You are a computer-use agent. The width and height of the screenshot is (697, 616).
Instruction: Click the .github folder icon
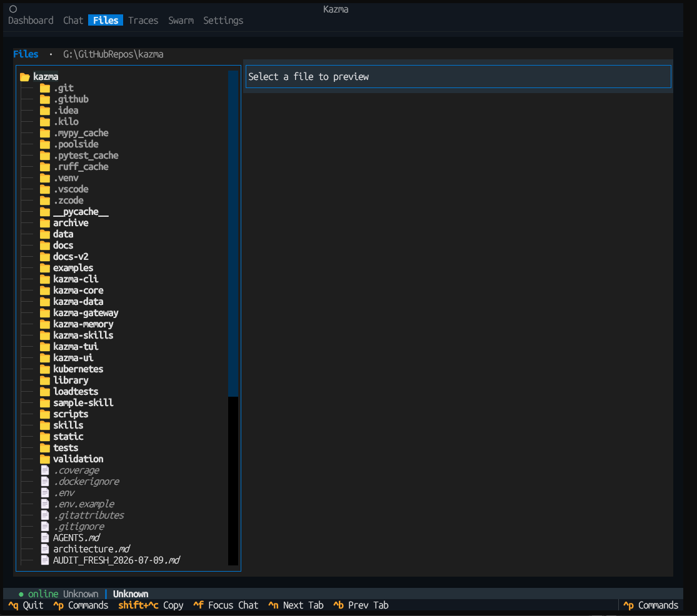[x=45, y=99]
